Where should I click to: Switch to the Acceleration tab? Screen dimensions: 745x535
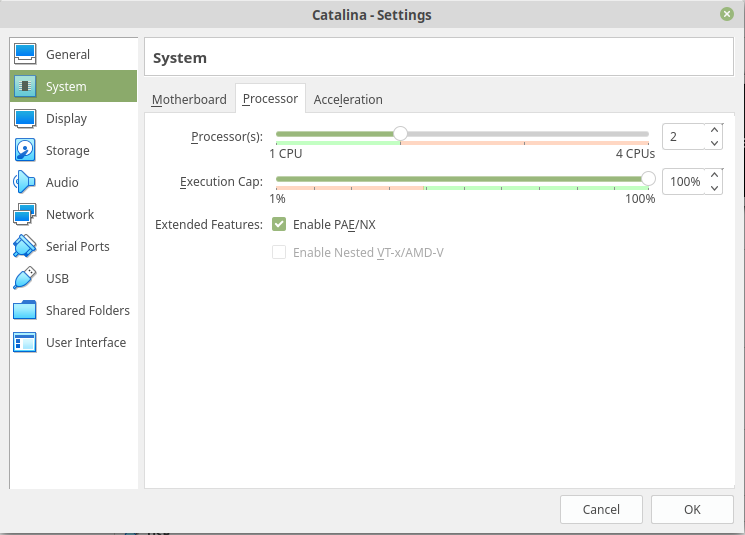[348, 99]
